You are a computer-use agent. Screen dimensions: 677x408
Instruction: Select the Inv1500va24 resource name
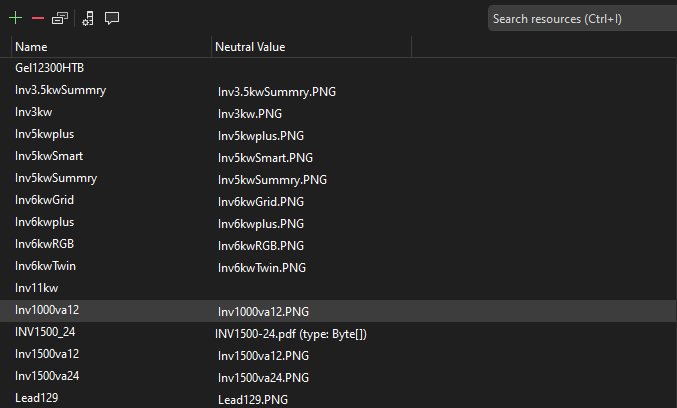pyautogui.click(x=47, y=376)
